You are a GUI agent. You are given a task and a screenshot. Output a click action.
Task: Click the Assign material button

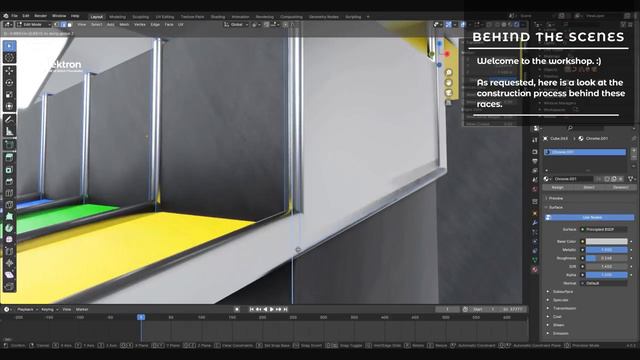[558, 187]
